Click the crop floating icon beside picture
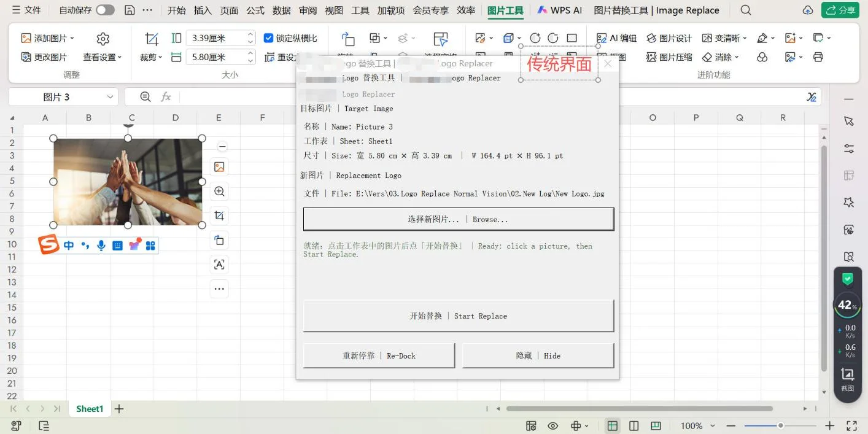This screenshot has height=434, width=868. pos(219,216)
